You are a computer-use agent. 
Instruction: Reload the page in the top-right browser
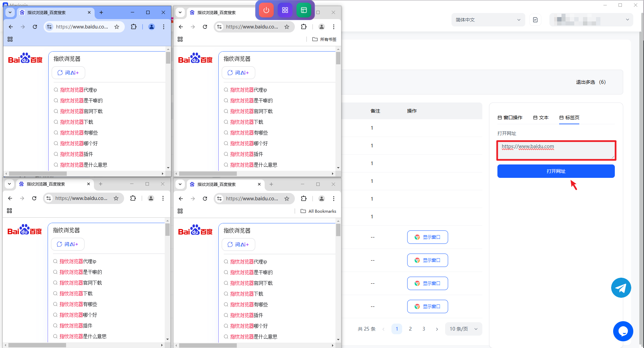(x=205, y=27)
